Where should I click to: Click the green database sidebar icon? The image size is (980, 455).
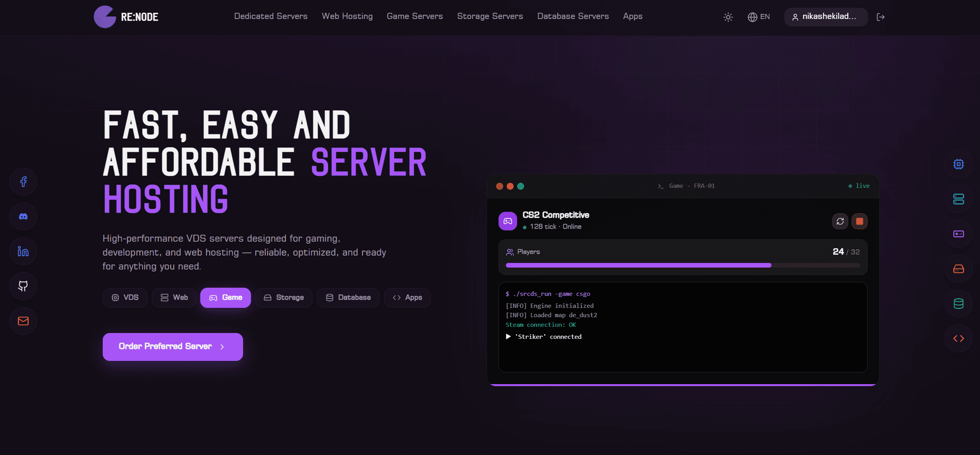(x=958, y=304)
